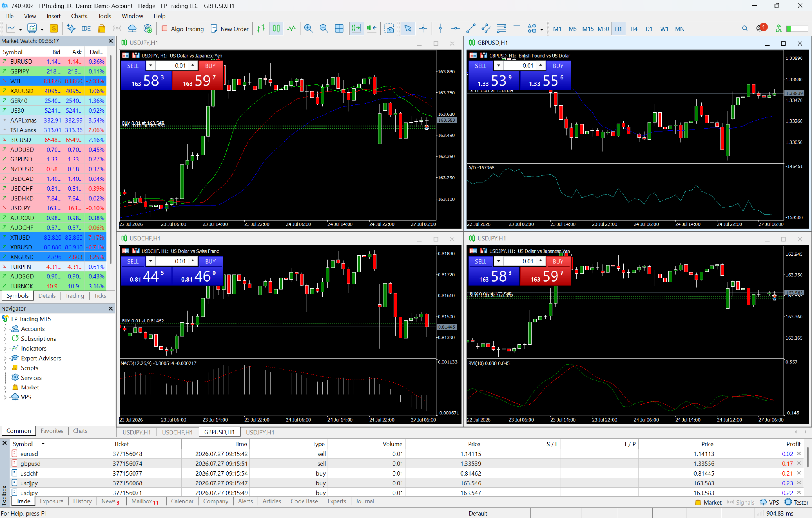Draw a vertical line on chart
The image size is (812, 518).
(440, 29)
